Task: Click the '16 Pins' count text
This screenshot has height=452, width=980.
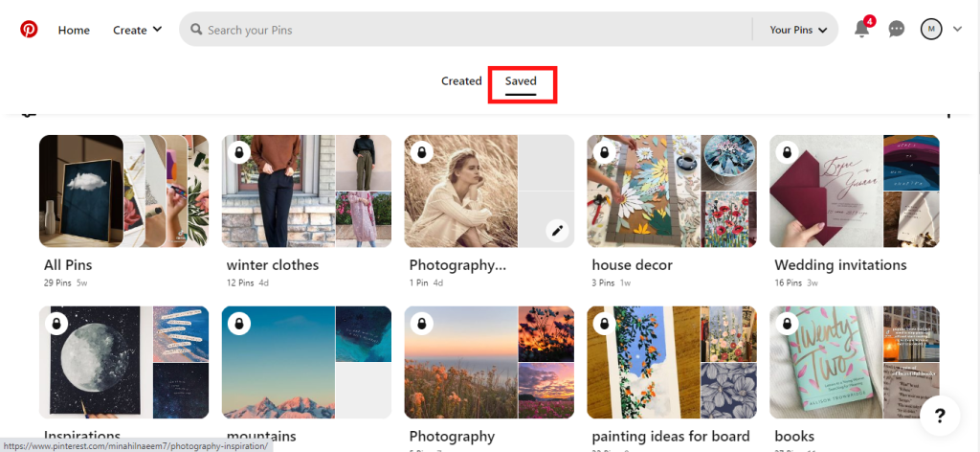Action: (789, 282)
